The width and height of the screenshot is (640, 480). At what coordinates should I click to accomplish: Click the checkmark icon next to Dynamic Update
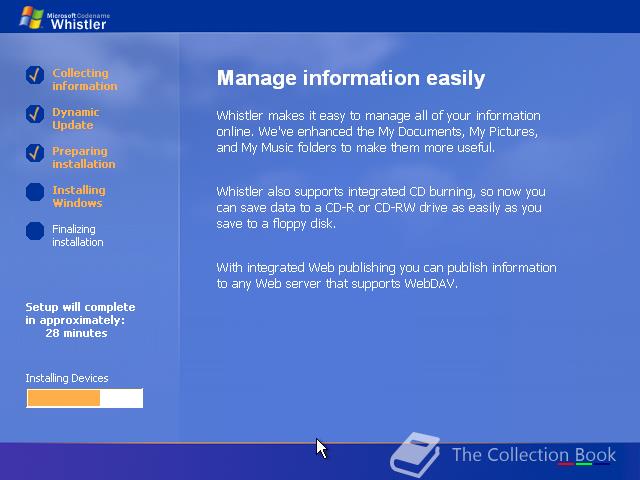click(35, 114)
